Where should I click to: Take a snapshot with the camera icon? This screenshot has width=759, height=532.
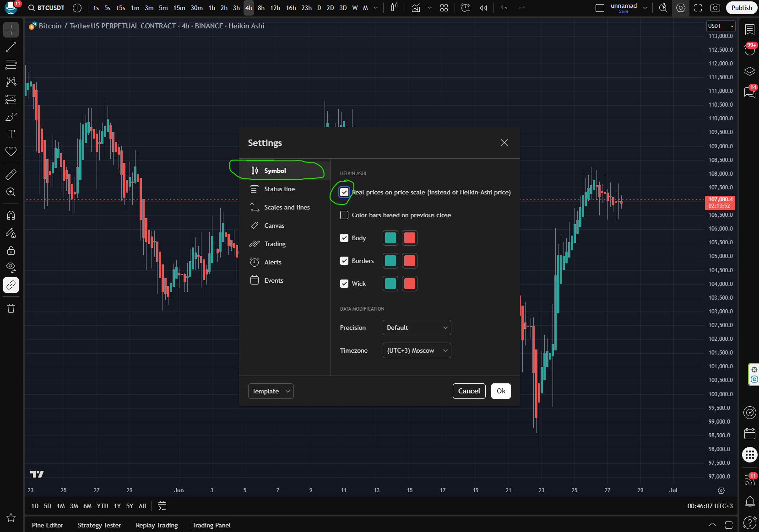pos(715,8)
